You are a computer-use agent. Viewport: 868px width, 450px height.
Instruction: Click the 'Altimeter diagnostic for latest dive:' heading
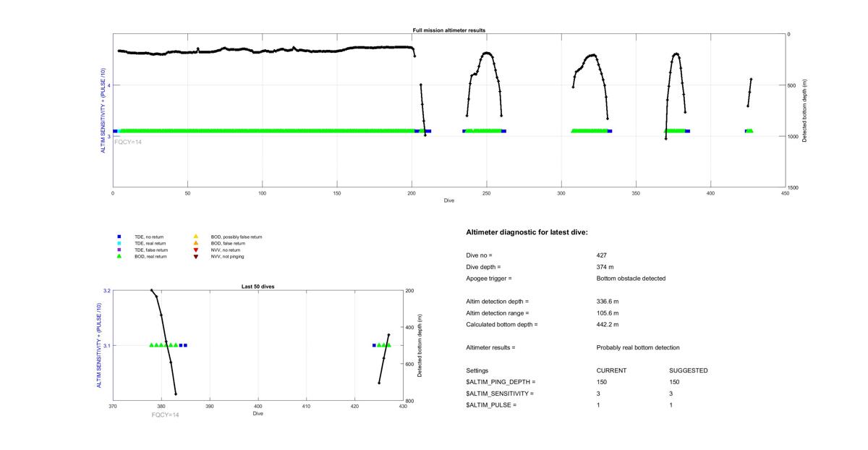click(x=527, y=232)
